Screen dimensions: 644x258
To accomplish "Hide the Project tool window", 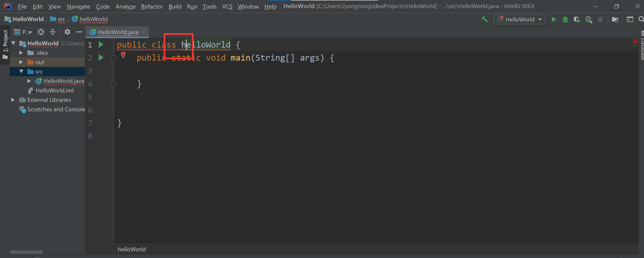I will click(x=79, y=32).
